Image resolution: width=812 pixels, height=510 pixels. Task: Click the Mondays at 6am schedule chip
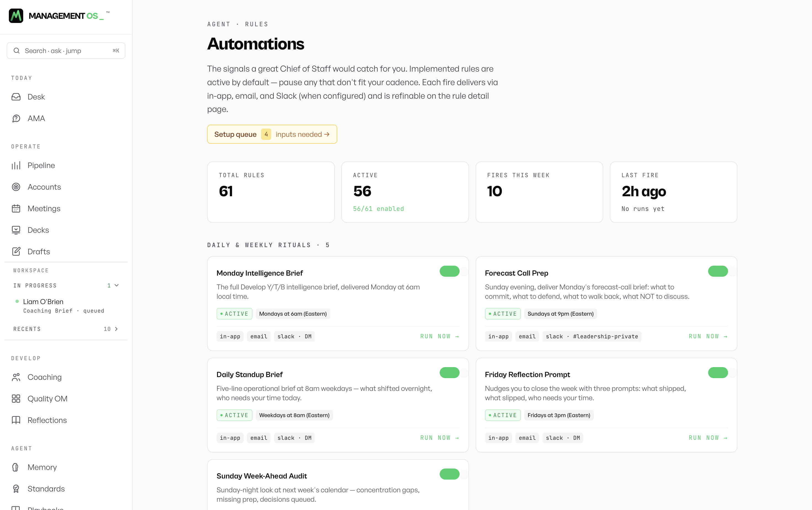click(293, 314)
